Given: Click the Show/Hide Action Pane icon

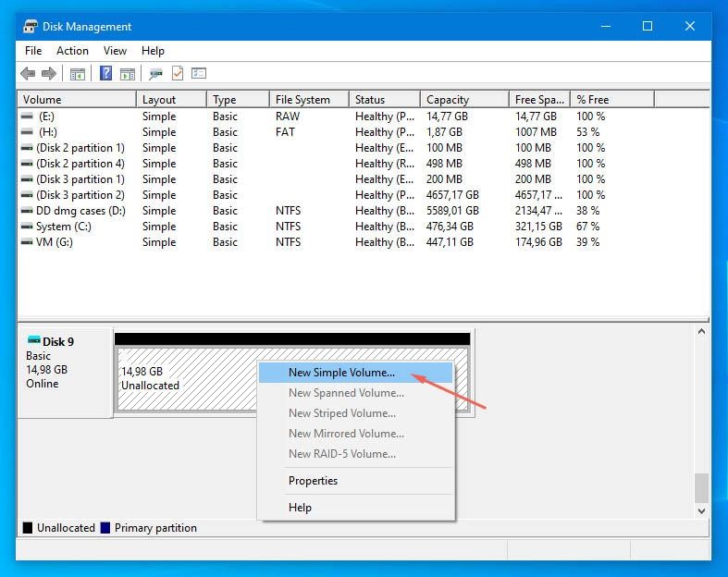Looking at the screenshot, I should [x=128, y=74].
